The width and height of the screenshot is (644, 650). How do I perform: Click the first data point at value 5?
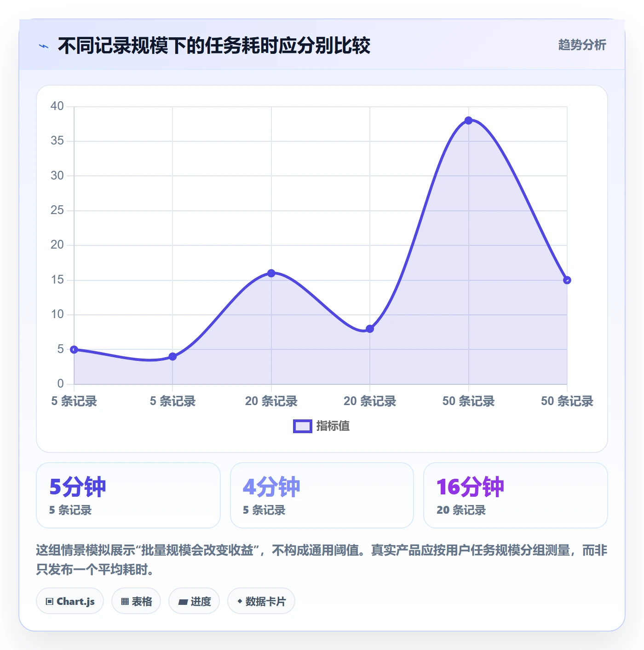(x=74, y=349)
